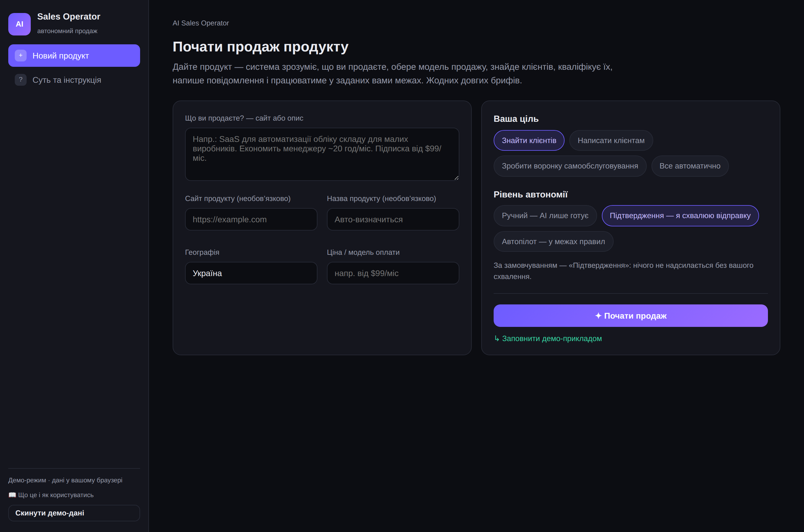
Task: Focus the Сайт продукту URL field
Action: 251,220
